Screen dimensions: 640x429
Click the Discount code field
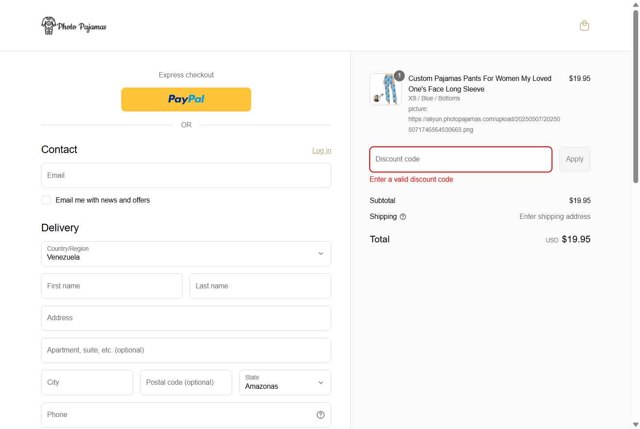(x=461, y=159)
